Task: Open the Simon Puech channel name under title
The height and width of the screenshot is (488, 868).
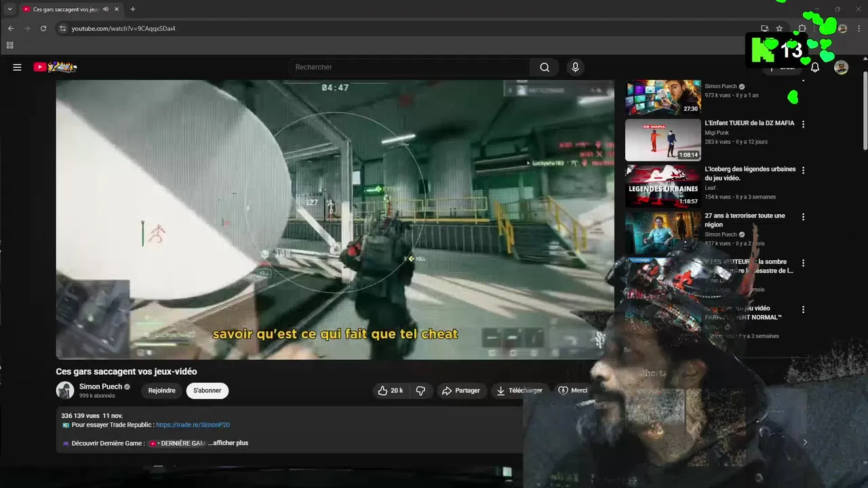Action: [x=100, y=386]
